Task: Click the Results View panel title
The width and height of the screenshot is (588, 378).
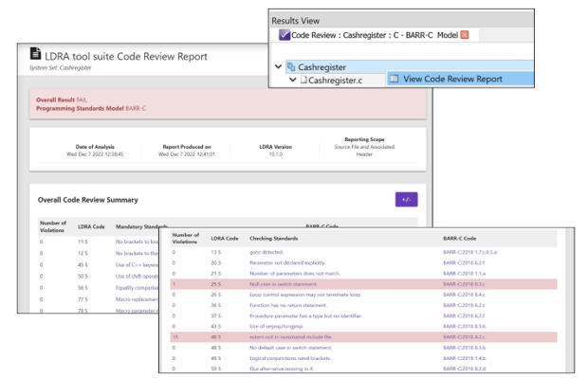Action: [x=296, y=21]
